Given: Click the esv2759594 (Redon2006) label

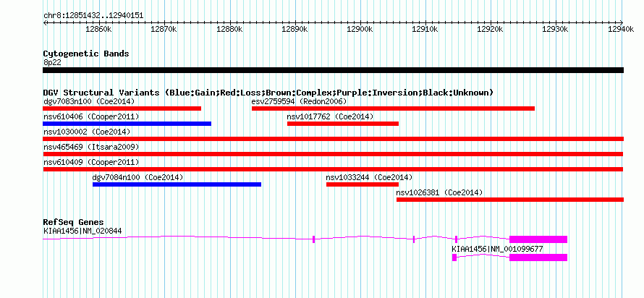Looking at the screenshot, I should pos(300,101).
